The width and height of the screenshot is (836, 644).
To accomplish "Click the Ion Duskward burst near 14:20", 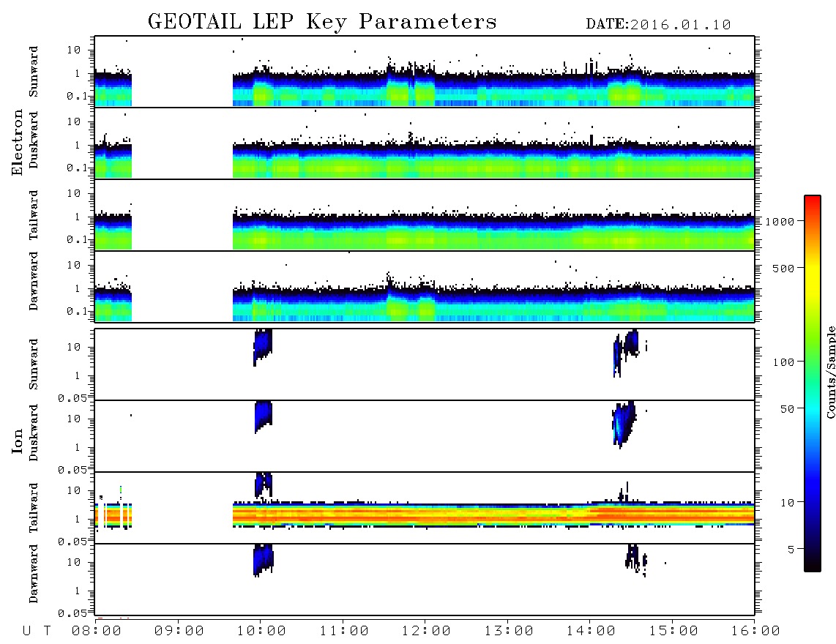I will coord(623,424).
